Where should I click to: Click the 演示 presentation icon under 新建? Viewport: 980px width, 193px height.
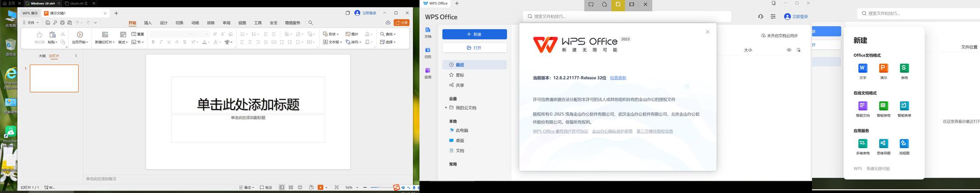pyautogui.click(x=883, y=68)
